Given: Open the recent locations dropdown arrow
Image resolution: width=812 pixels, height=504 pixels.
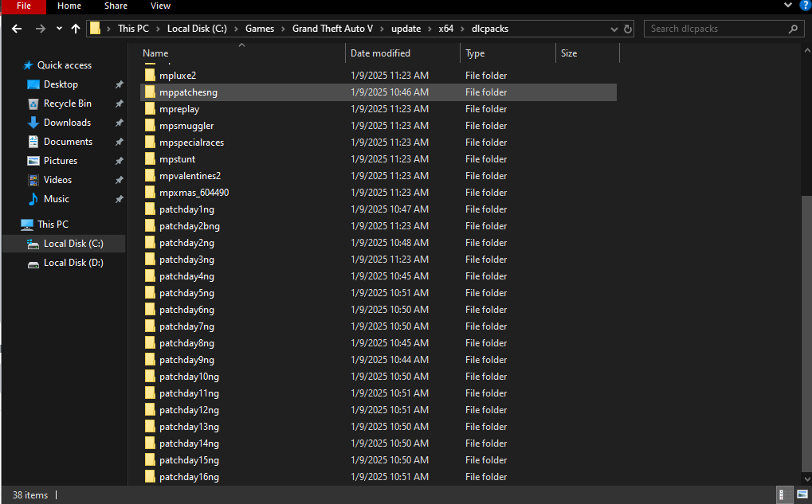Looking at the screenshot, I should point(59,29).
